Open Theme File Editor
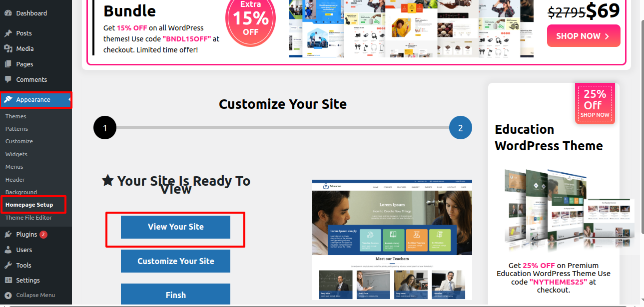644x307 pixels. click(x=28, y=218)
